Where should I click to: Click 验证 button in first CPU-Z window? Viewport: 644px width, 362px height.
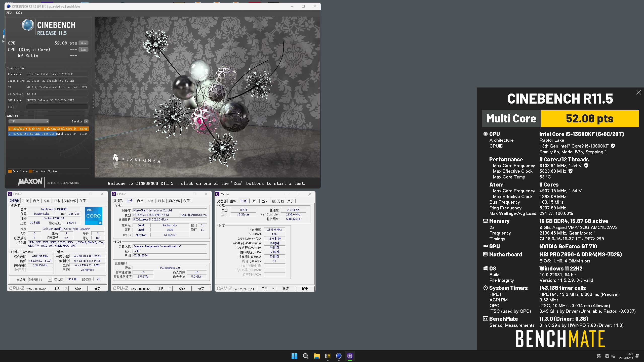pos(78,288)
